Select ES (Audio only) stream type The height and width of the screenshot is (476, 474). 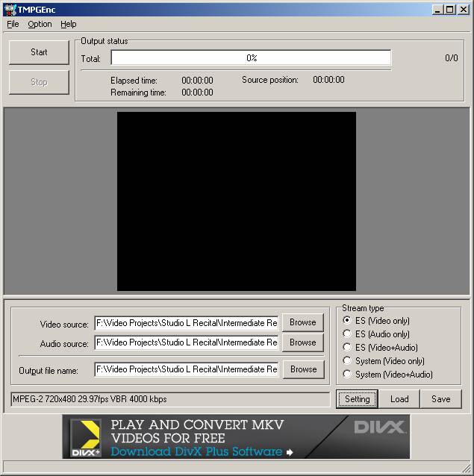[376, 334]
